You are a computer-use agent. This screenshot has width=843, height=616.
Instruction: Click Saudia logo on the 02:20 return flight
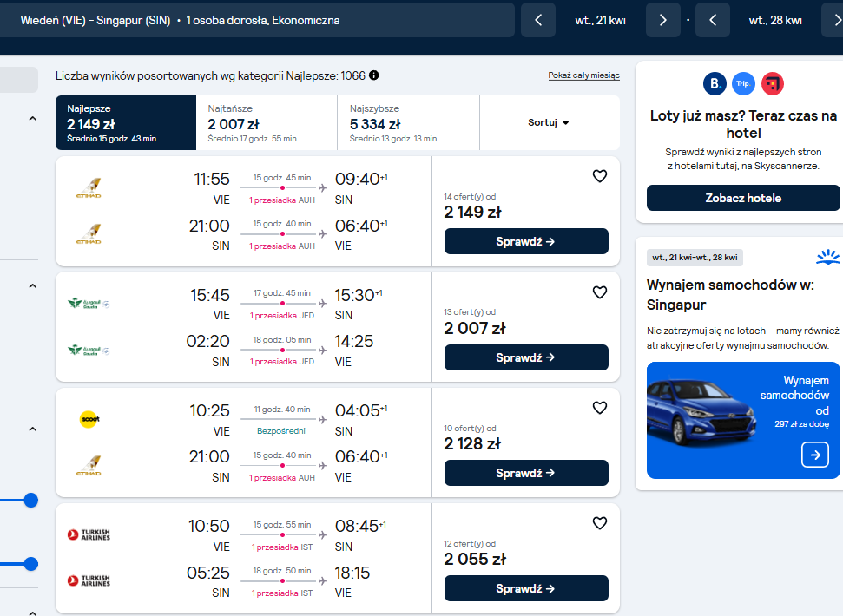coord(89,351)
